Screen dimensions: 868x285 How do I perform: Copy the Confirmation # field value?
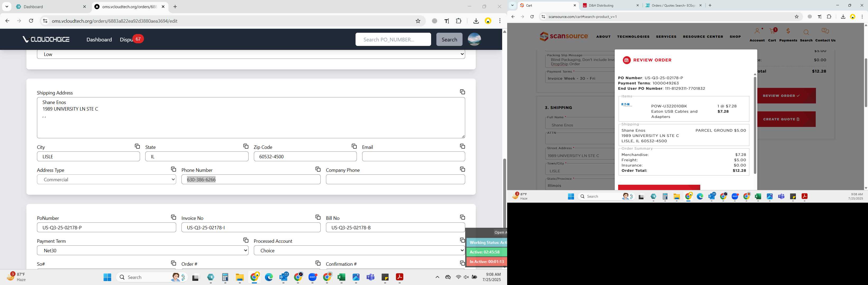pos(462,263)
